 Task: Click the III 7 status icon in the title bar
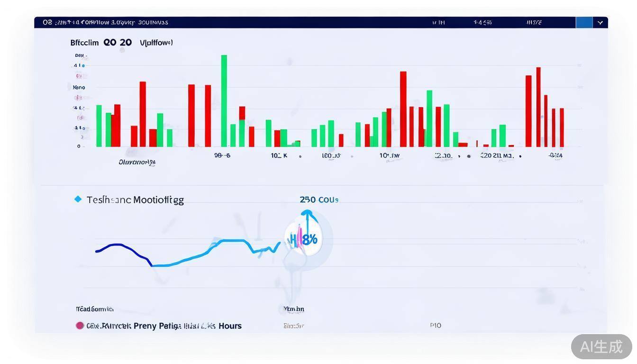[534, 22]
